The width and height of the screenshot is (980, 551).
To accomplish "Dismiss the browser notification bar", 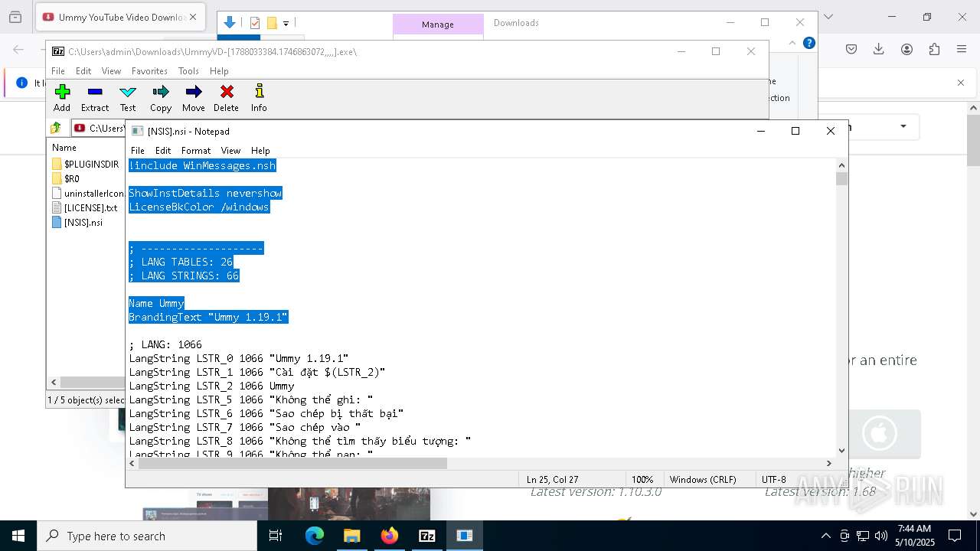I will pyautogui.click(x=961, y=83).
